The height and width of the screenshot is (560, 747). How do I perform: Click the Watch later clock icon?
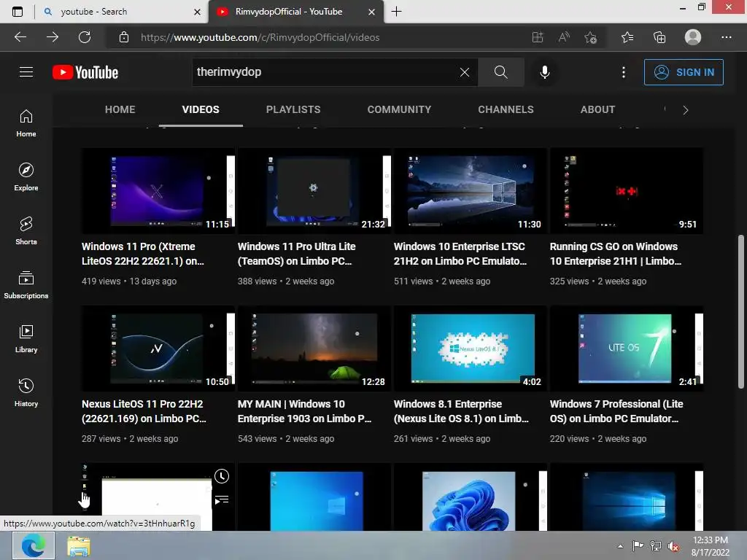[222, 475]
